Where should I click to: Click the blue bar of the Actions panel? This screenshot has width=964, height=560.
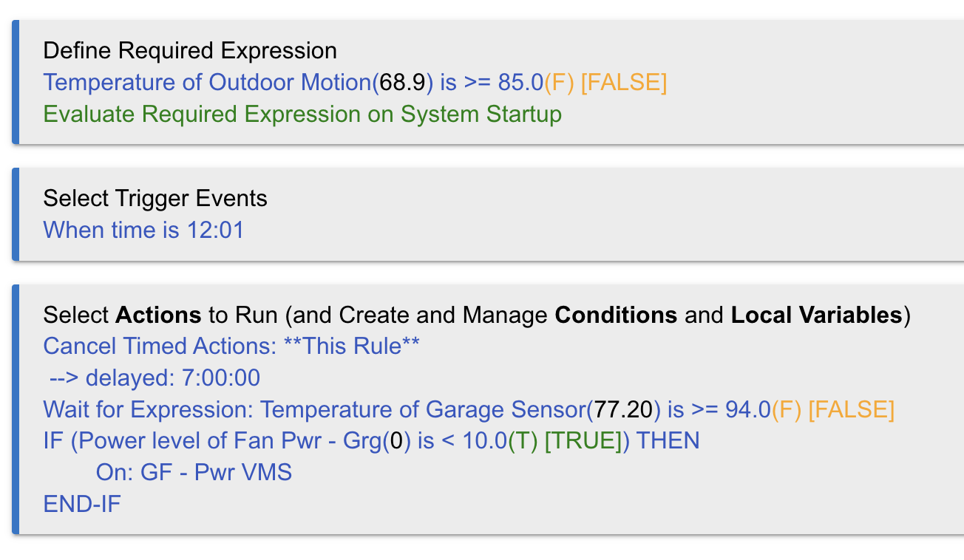click(15, 409)
